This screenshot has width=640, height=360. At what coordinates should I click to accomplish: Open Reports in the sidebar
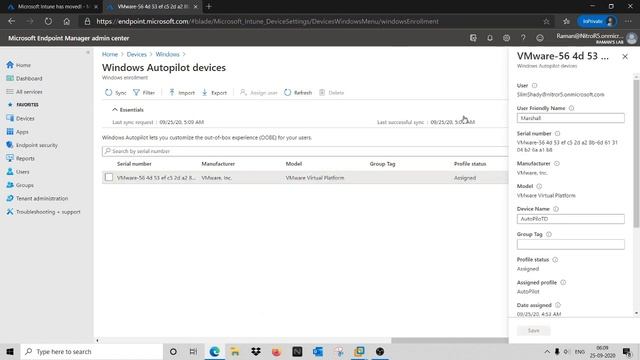pyautogui.click(x=20, y=158)
